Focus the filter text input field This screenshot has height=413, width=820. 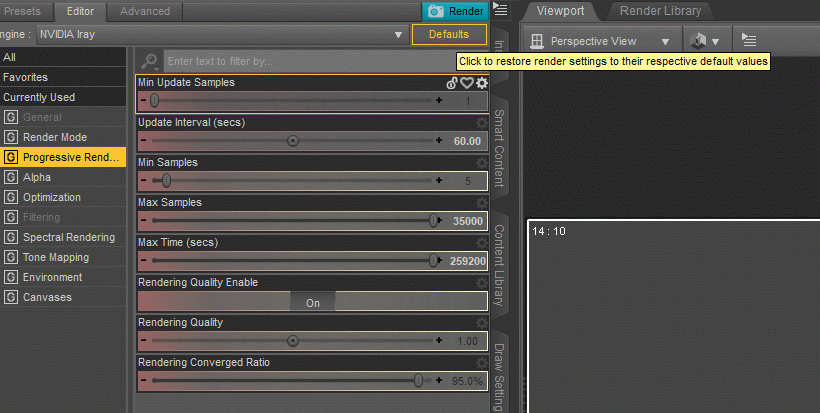tap(311, 61)
